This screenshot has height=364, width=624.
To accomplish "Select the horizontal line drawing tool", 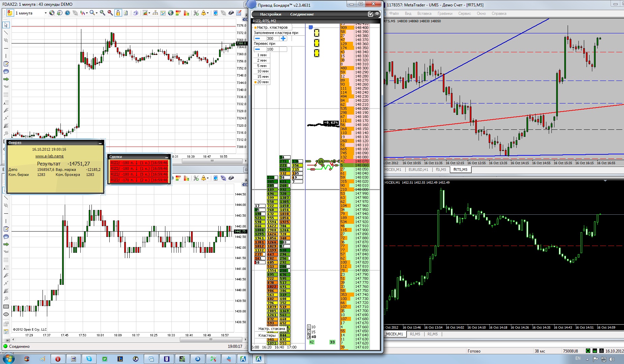I will pos(6,48).
